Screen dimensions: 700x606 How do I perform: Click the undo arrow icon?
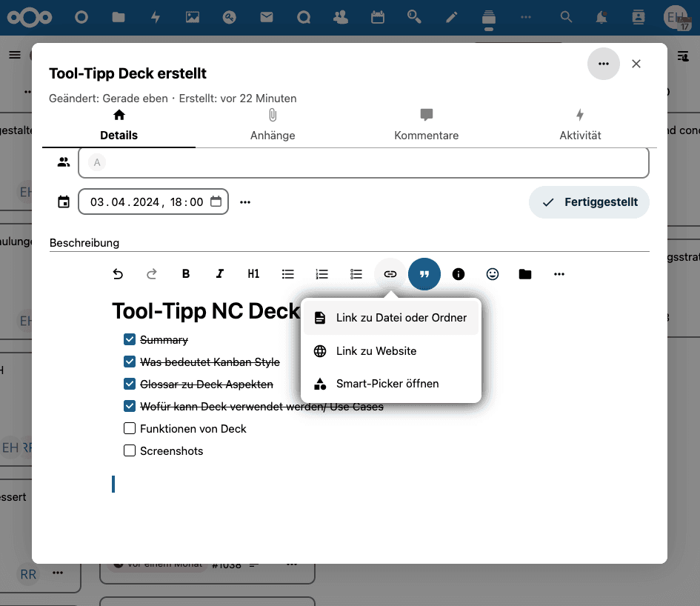(118, 274)
